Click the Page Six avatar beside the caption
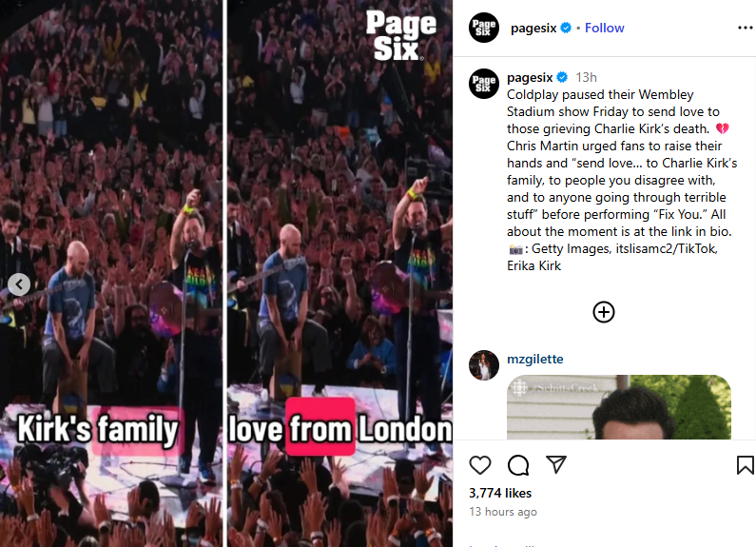Viewport: 756px width, 547px height. pos(484,84)
